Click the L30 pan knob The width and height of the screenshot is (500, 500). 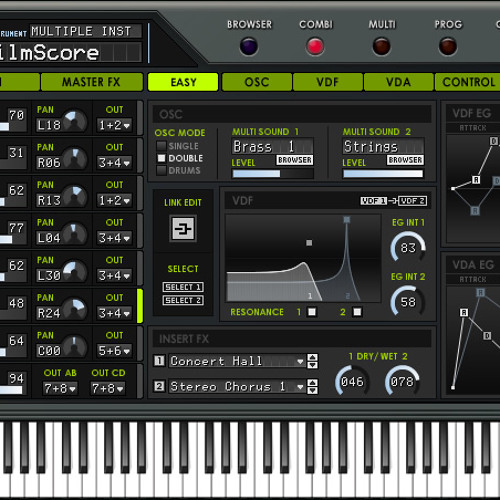[x=75, y=272]
